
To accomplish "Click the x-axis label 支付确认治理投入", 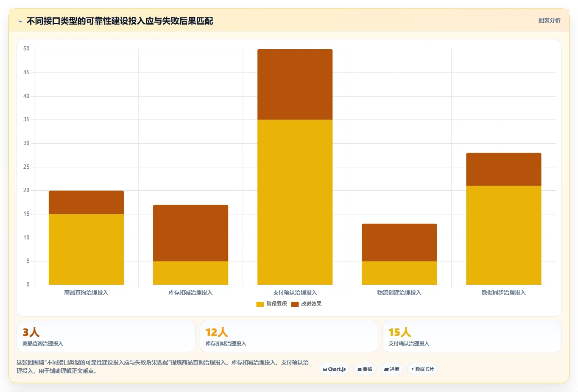I will [295, 292].
